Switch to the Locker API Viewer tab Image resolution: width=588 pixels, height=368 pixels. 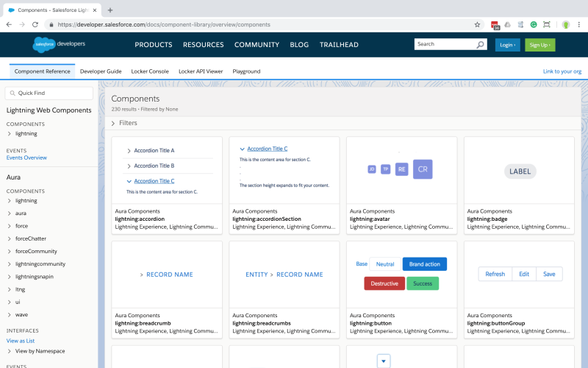click(201, 71)
